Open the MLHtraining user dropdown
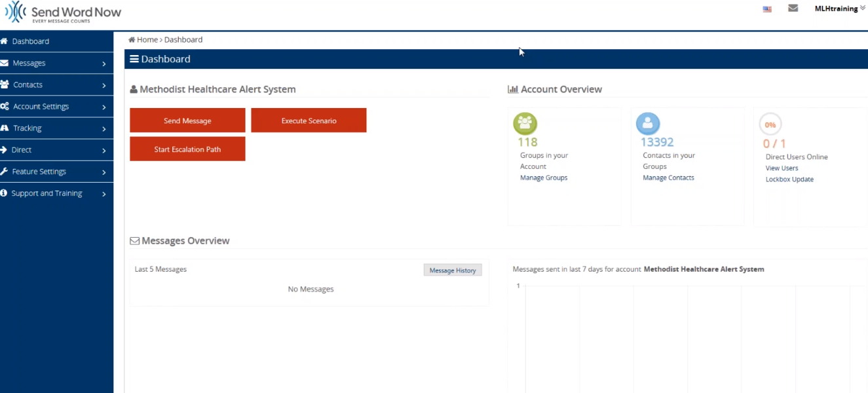The image size is (868, 393). tap(840, 9)
